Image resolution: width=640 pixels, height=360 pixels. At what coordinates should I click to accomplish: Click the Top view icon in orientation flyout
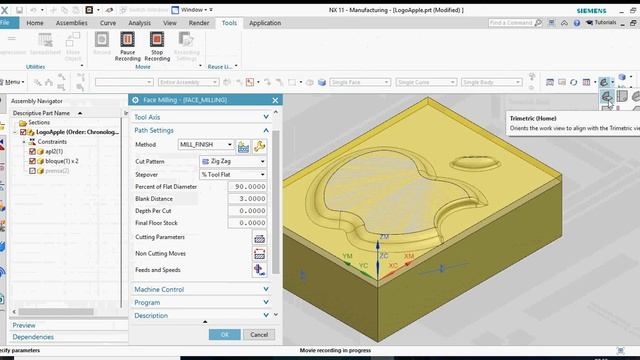(622, 96)
